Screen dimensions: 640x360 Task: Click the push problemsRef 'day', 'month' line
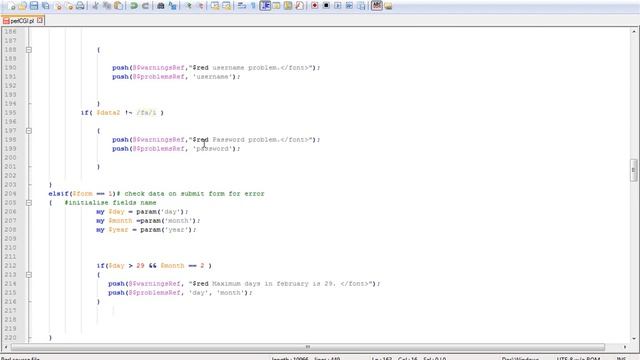coord(180,293)
